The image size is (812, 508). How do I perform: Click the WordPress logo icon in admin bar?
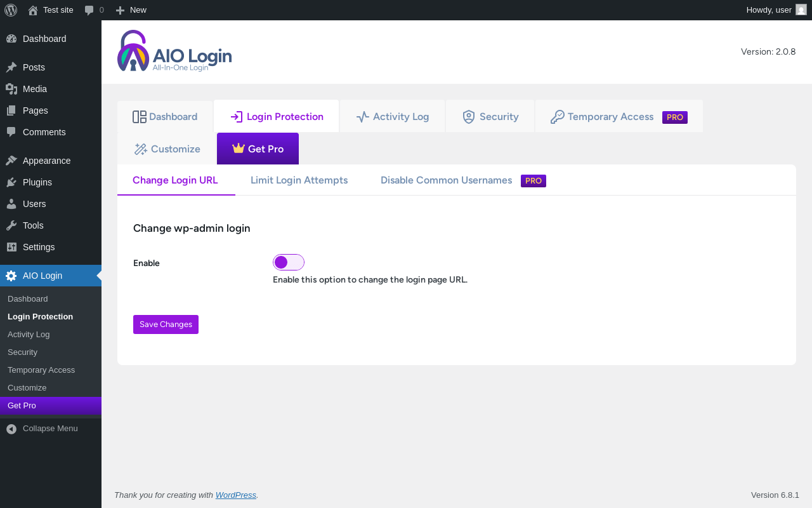click(11, 10)
